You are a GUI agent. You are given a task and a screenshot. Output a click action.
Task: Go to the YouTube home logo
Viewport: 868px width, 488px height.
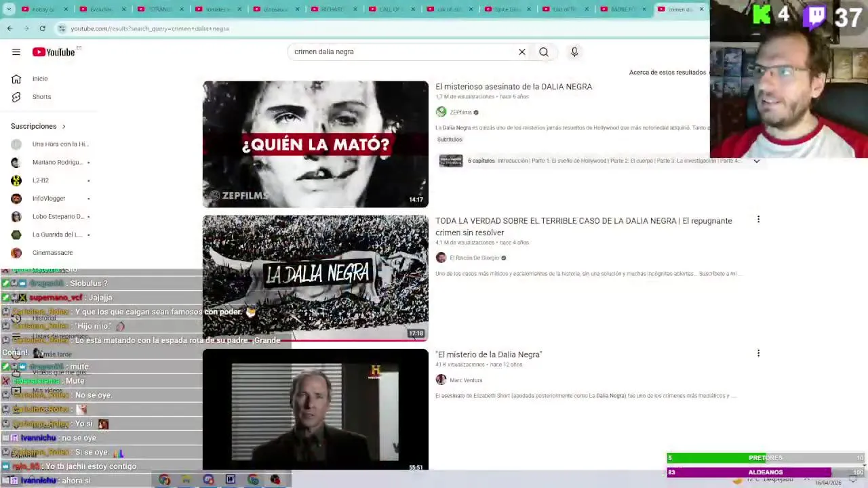54,52
